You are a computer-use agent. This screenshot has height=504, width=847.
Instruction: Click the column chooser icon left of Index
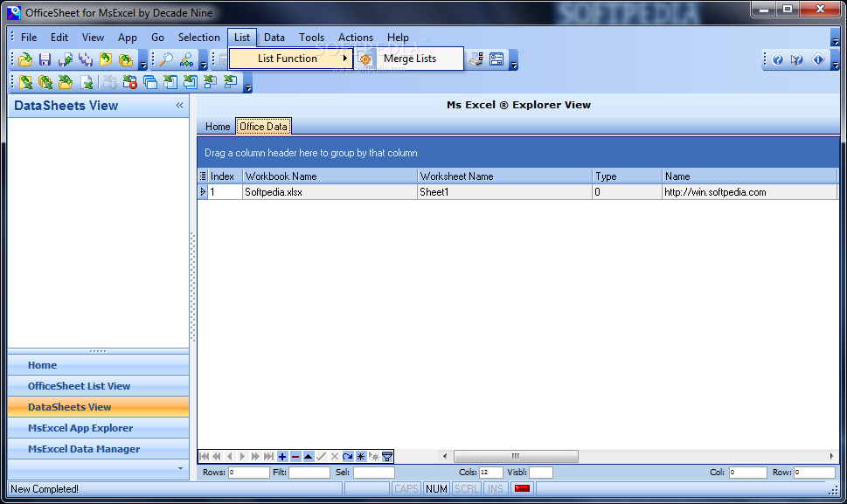click(203, 176)
